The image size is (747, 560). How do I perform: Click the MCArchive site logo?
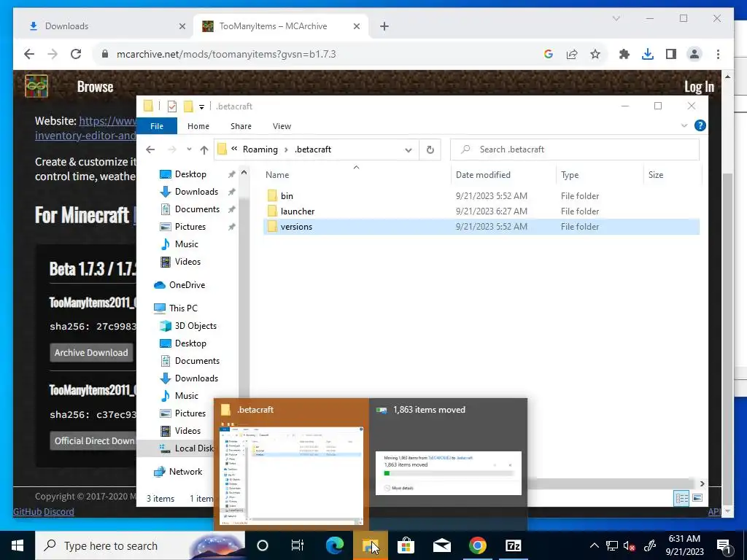tap(36, 86)
